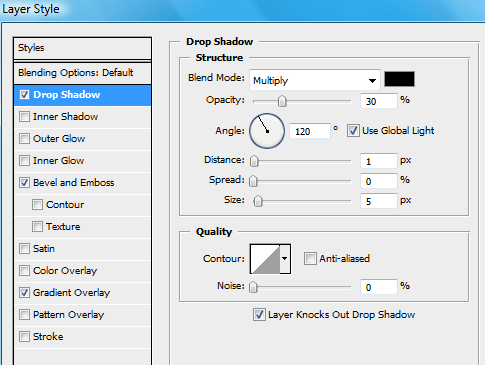Open the Contour sub-style row

pyautogui.click(x=82, y=205)
